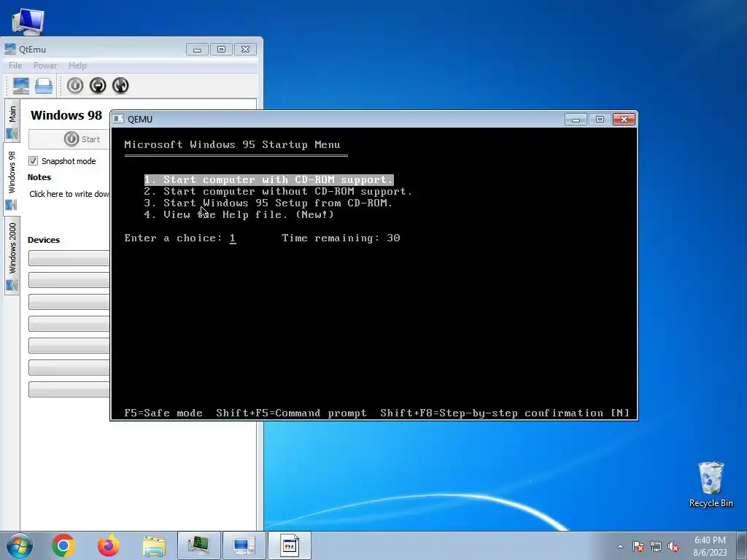Click the dark stop icon in QtEmu toolbar
The image size is (747, 560).
click(98, 86)
